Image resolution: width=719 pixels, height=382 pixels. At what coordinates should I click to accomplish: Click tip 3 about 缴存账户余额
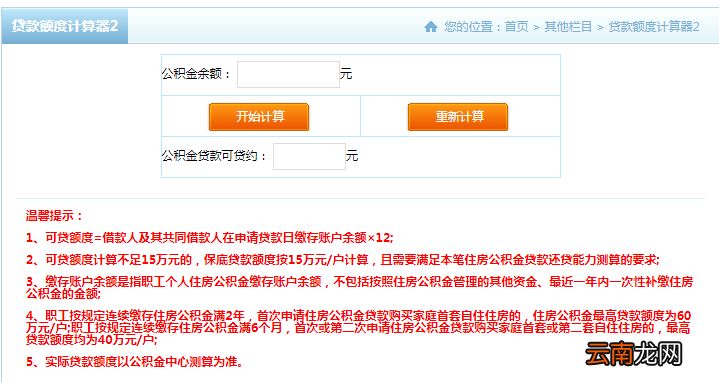click(360, 288)
